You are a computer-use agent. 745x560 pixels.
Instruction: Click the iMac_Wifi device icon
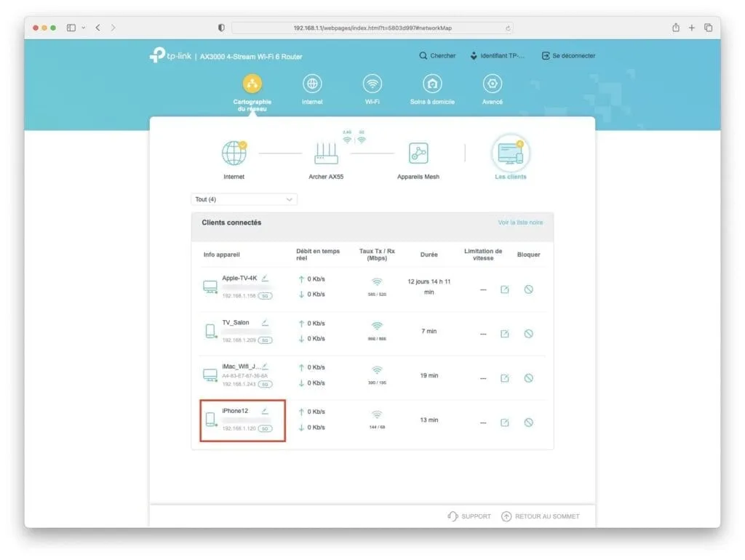(x=210, y=375)
